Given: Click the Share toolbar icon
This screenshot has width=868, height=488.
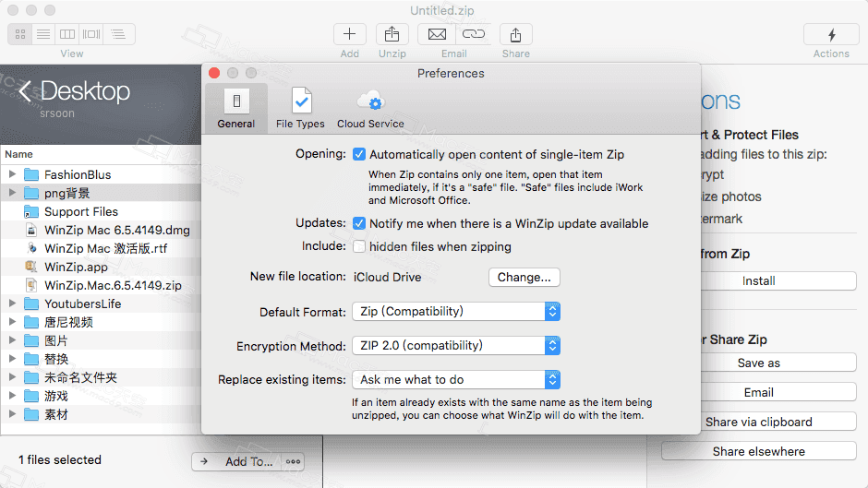Looking at the screenshot, I should click(x=515, y=34).
